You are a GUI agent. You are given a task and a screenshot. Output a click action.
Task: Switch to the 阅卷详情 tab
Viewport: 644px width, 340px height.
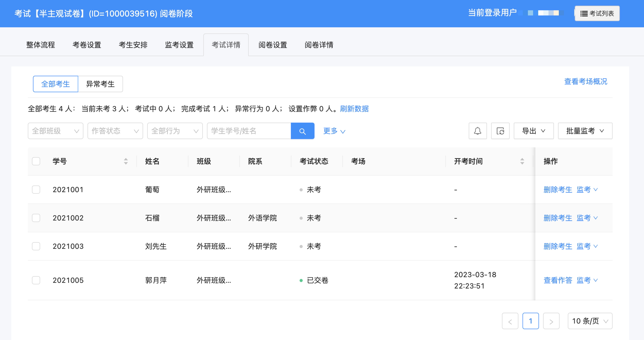pyautogui.click(x=319, y=45)
